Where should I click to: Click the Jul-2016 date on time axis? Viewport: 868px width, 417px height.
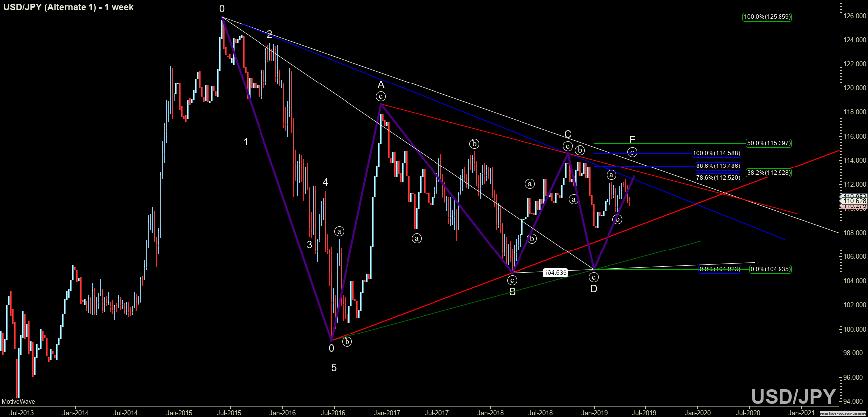click(333, 413)
